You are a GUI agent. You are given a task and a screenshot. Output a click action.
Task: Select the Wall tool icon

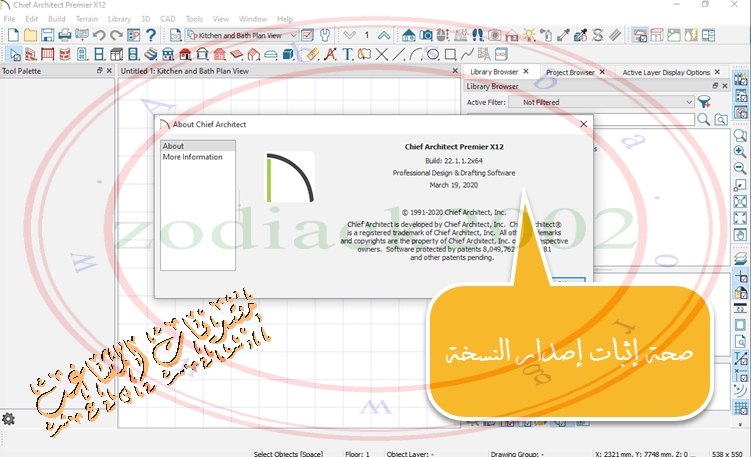31,54
